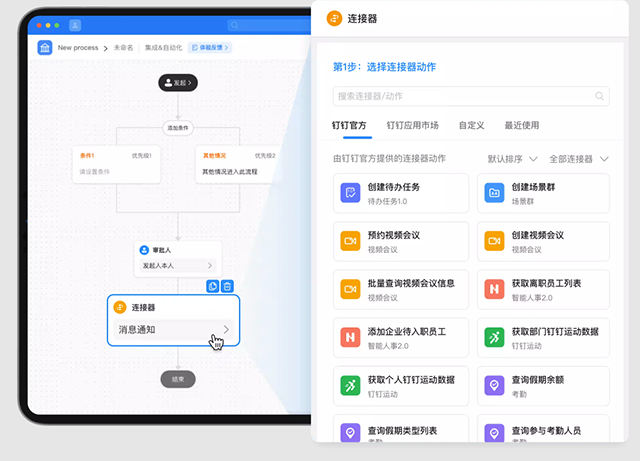Viewport: 640px width, 461px height.
Task: Click the 查询参与考勤人员 purple icon
Action: 494,433
